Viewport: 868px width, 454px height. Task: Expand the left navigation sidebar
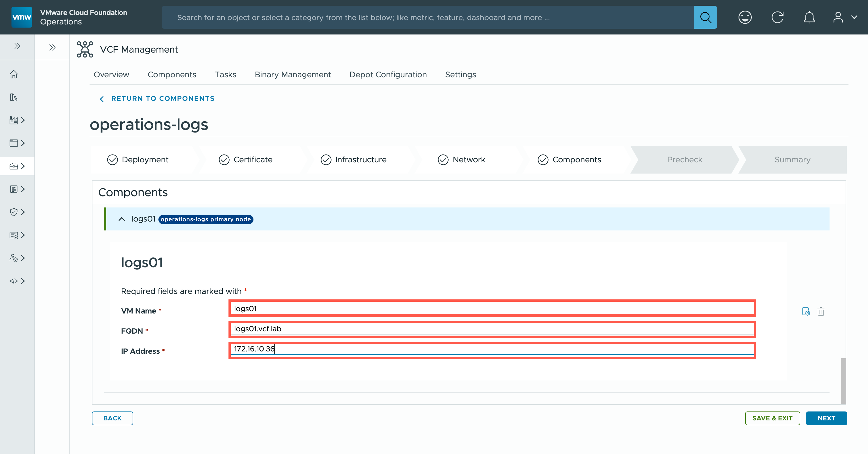[x=17, y=46]
